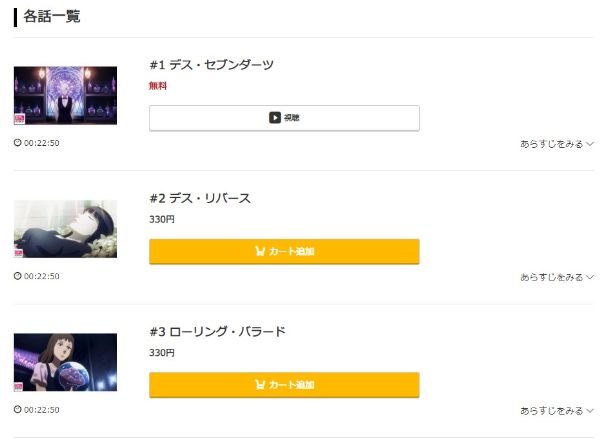Expand あらすじをみる for デス・セブンダーツ
Screen dimensions: 600x446
click(557, 144)
